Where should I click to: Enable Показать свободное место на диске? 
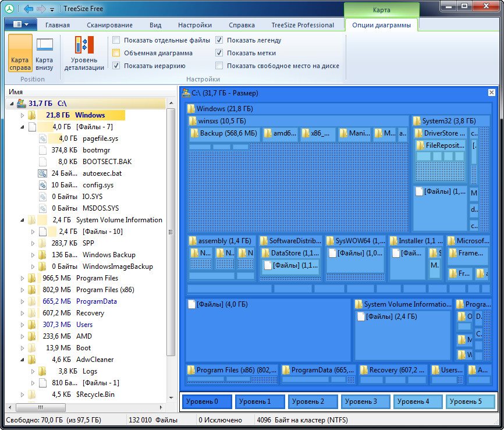(219, 66)
